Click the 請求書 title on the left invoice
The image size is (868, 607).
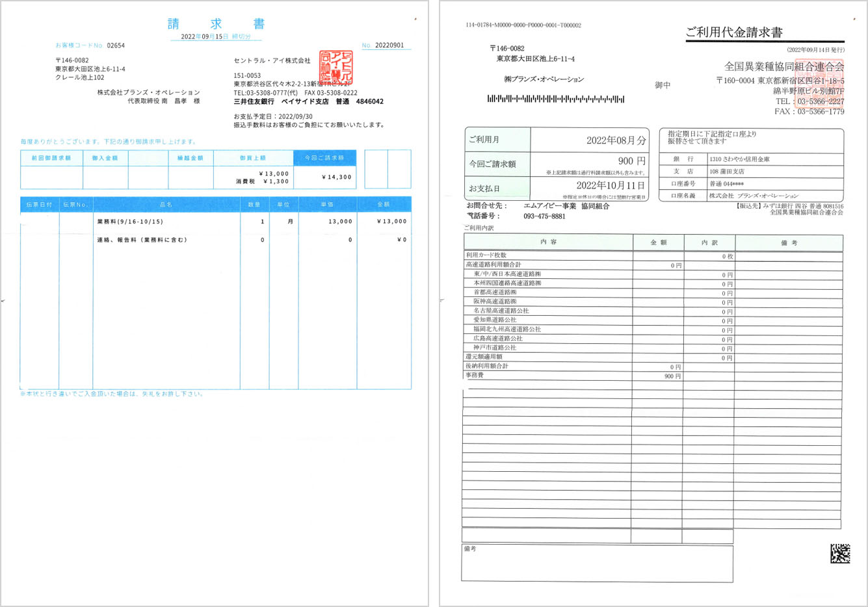click(216, 24)
